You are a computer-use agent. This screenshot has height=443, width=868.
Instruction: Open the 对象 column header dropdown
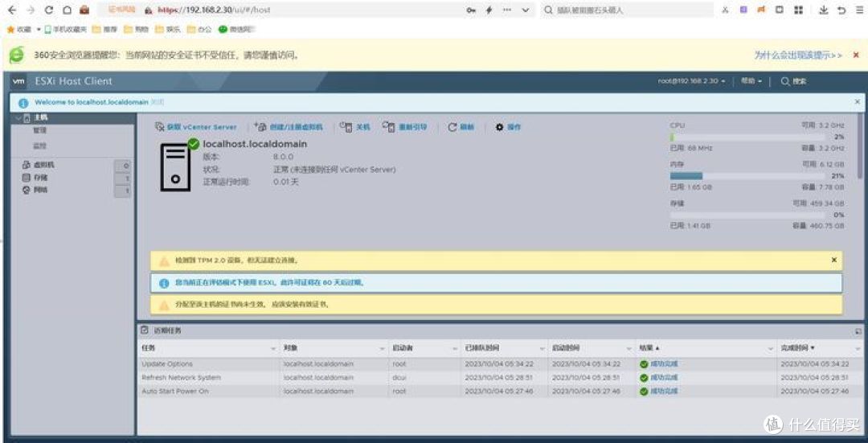382,348
